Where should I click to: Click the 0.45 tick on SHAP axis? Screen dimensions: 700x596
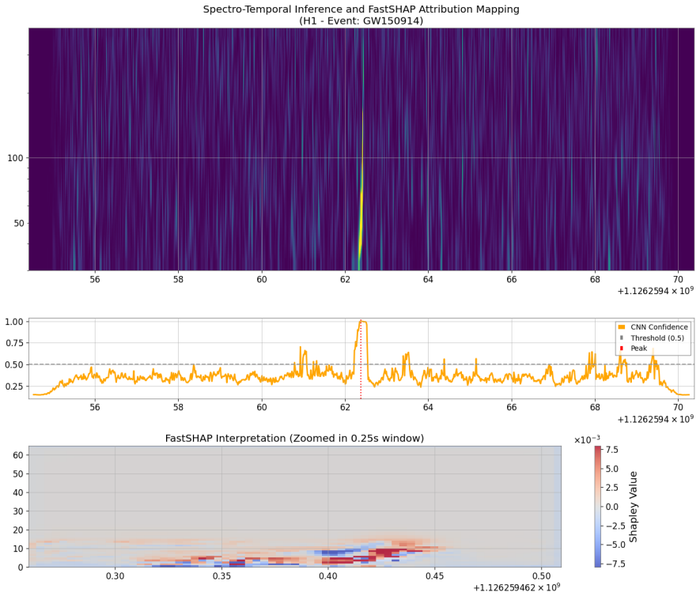(434, 576)
